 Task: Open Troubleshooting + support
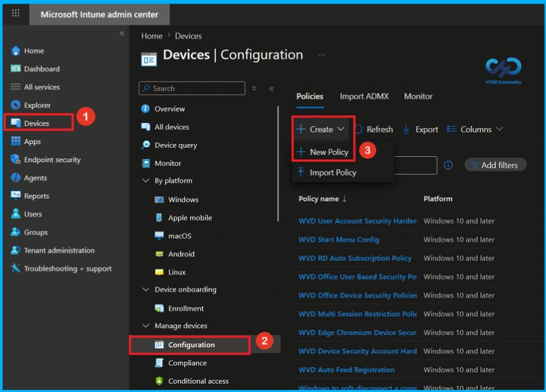click(67, 268)
